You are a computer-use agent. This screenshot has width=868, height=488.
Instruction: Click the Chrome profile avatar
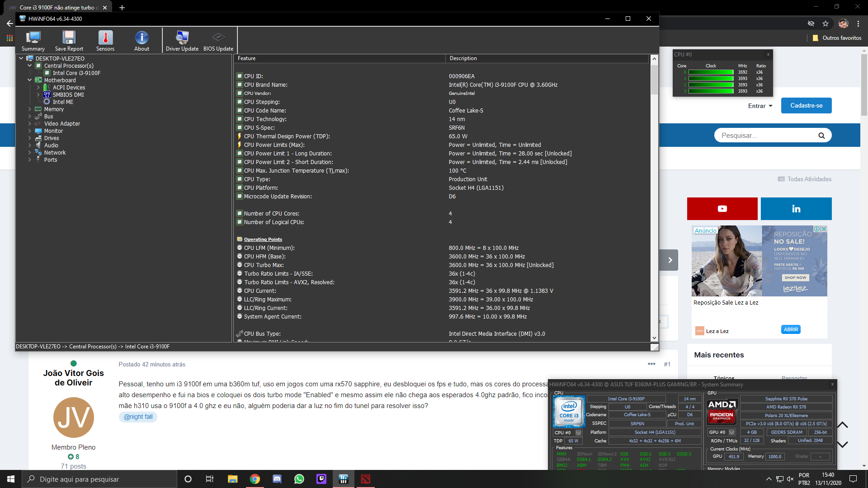tap(843, 23)
